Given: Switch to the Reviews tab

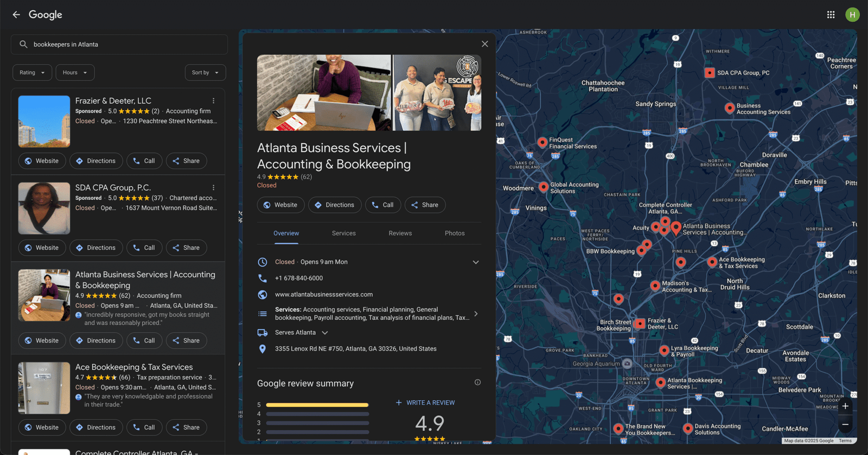Looking at the screenshot, I should click(x=400, y=233).
